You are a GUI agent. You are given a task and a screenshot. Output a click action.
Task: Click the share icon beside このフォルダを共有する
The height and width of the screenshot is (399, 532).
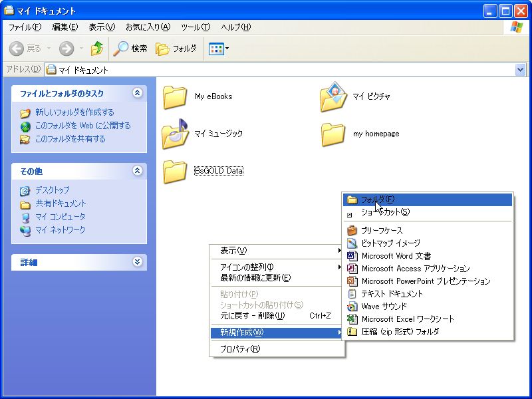(x=25, y=139)
